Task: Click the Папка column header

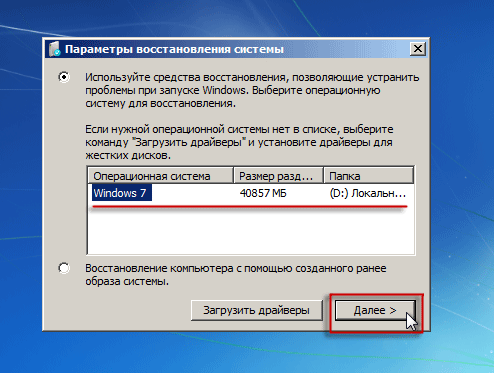Action: (x=369, y=176)
